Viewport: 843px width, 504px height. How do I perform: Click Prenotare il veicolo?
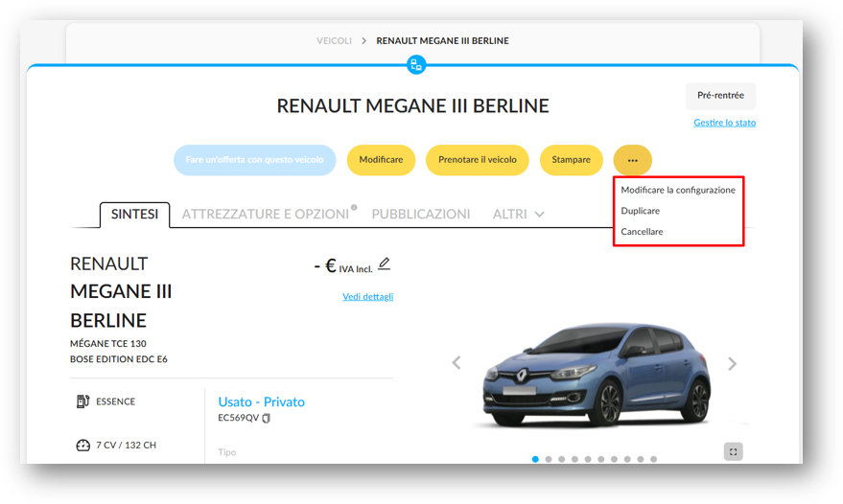(478, 160)
